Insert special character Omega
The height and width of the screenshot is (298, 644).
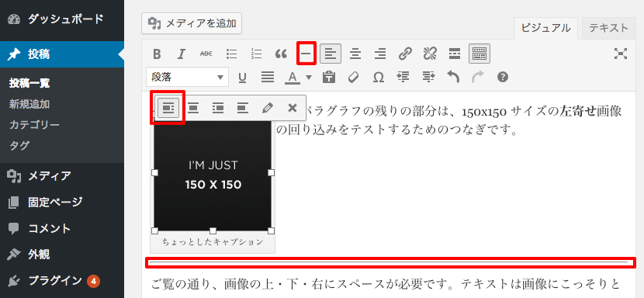click(379, 77)
